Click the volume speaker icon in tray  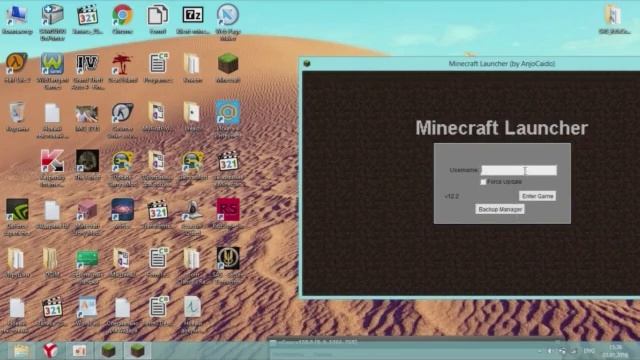coord(550,351)
